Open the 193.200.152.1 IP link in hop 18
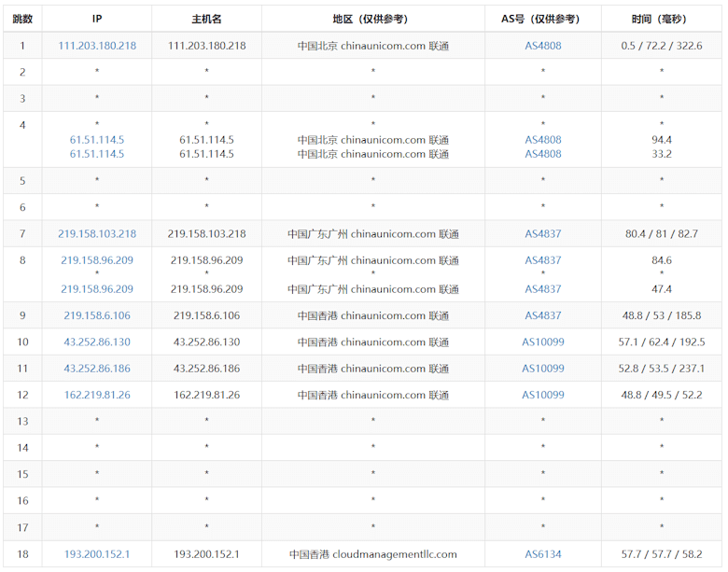728x572 pixels. click(97, 554)
